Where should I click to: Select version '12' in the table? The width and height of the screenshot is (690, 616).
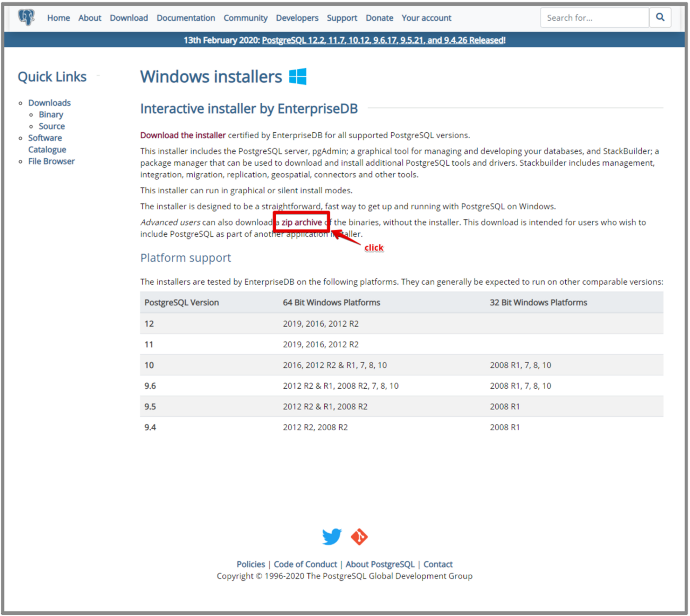point(149,323)
